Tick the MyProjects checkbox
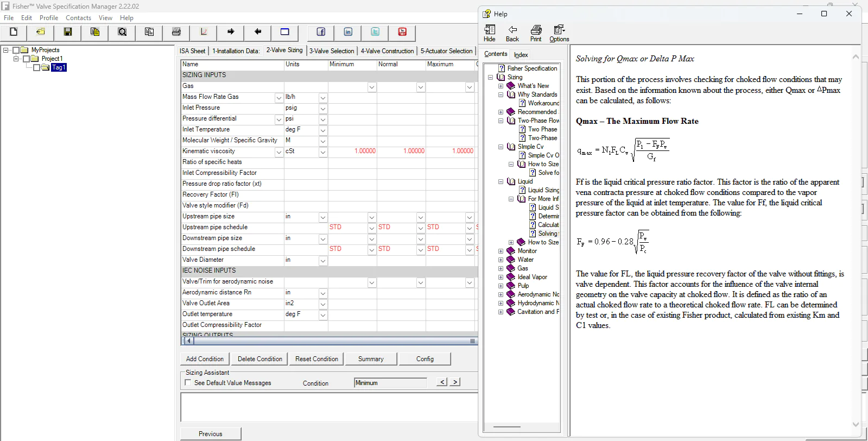The width and height of the screenshot is (868, 441). tap(16, 50)
